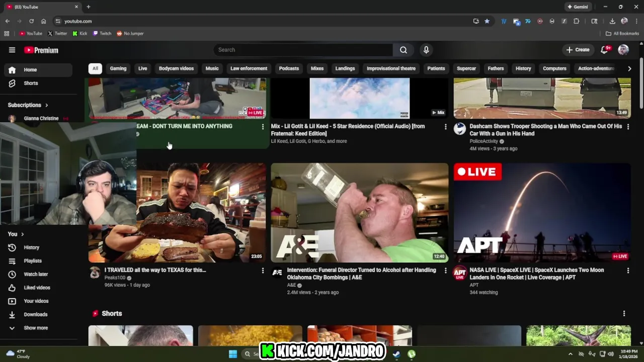Play the Intervention A&E thumbnail
This screenshot has width=644, height=362.
pos(359,213)
